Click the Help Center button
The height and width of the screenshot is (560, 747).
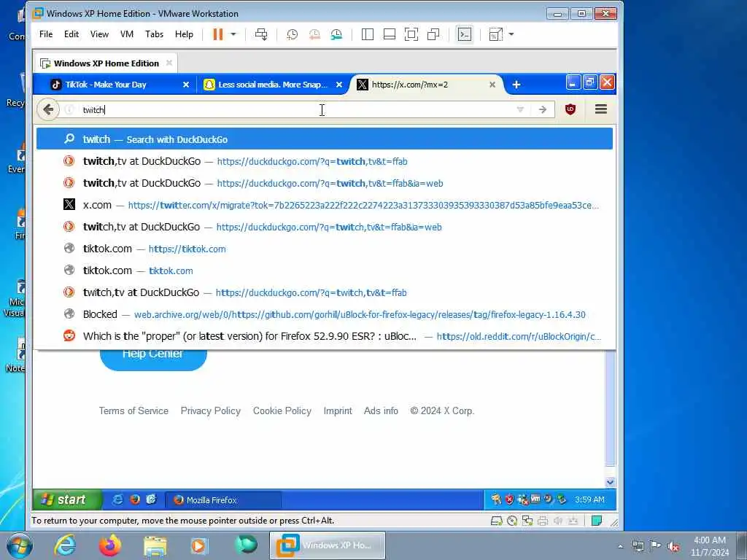tap(153, 359)
